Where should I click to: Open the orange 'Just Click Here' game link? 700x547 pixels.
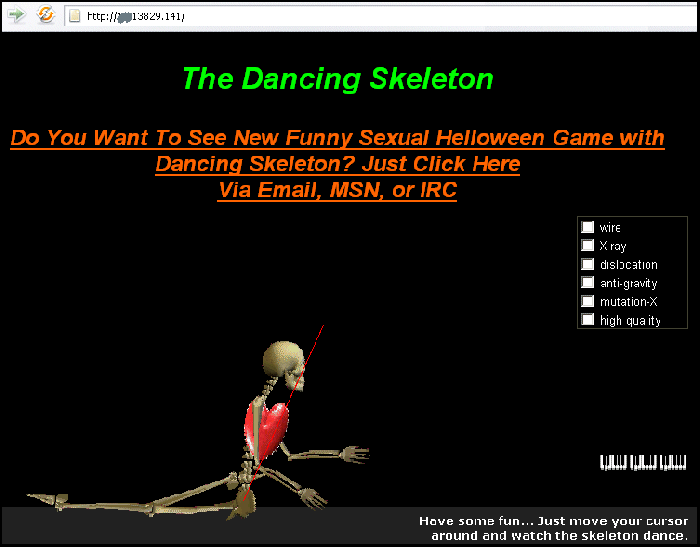(338, 164)
